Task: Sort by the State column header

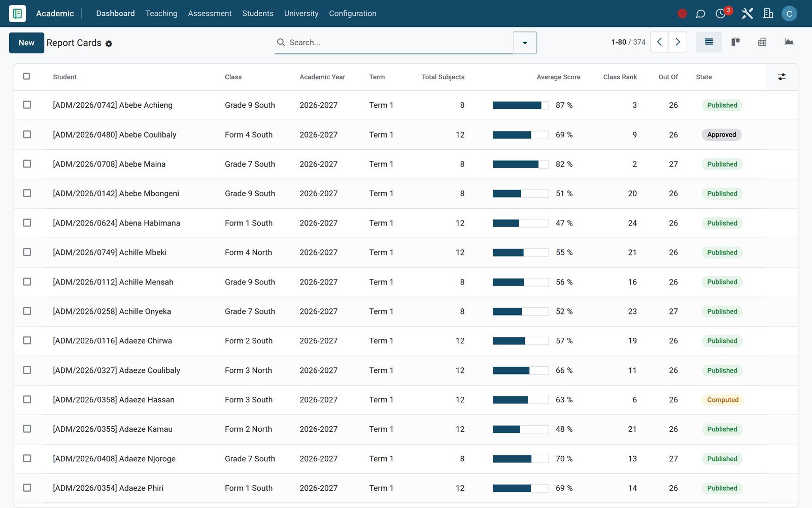Action: (703, 77)
